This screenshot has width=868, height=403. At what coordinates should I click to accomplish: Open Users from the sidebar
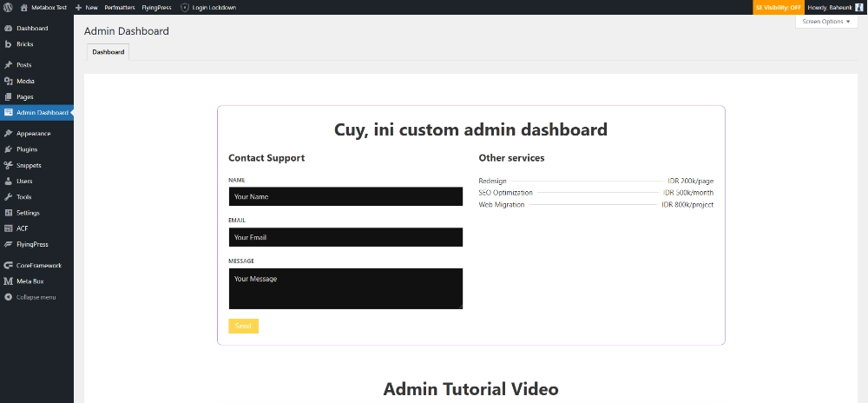[x=24, y=181]
